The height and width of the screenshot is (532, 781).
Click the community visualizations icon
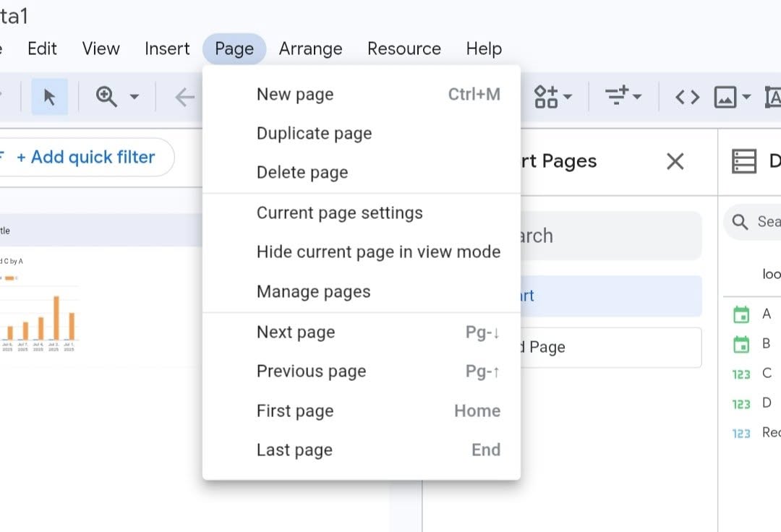point(547,96)
